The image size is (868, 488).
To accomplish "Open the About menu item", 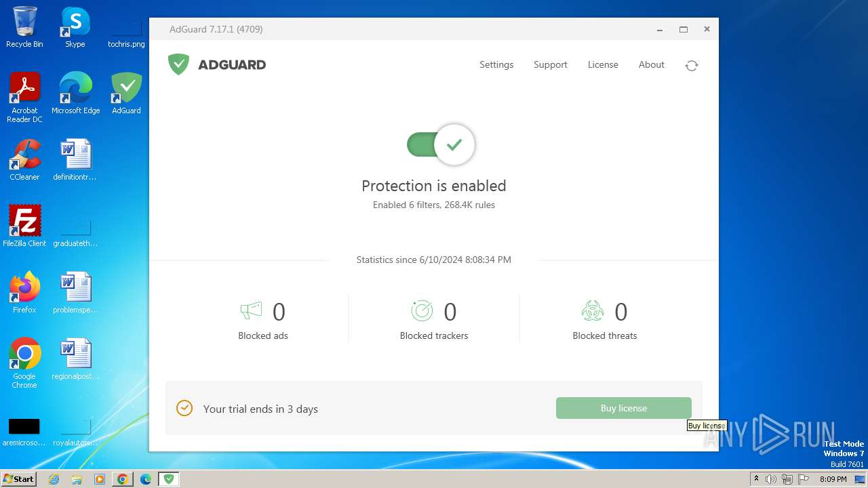I will point(651,65).
